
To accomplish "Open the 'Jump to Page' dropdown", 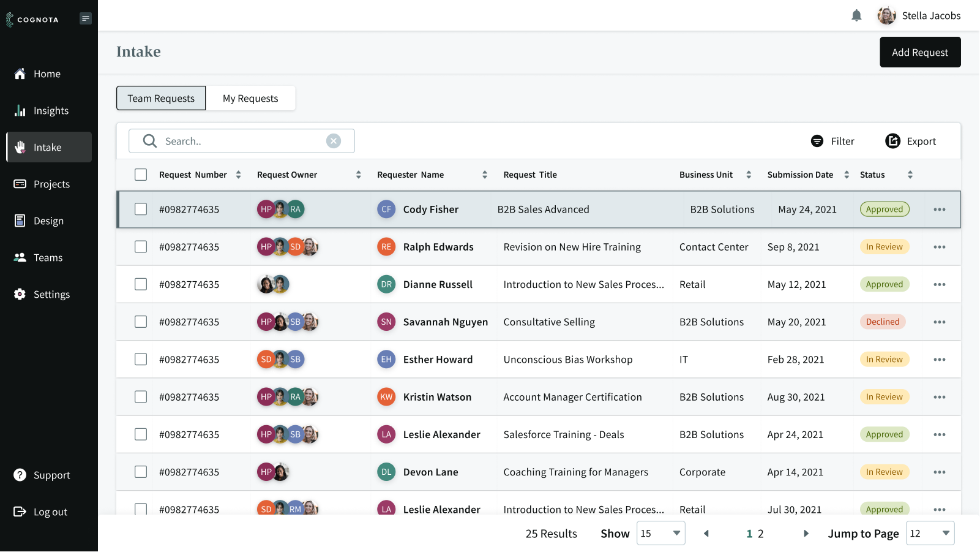I will [x=930, y=533].
